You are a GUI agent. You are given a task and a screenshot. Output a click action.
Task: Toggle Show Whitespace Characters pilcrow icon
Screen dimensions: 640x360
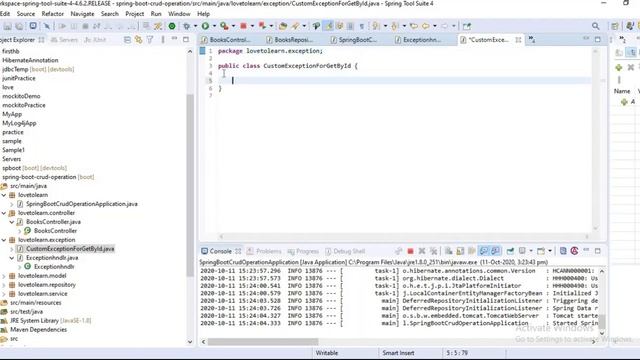coord(362,26)
